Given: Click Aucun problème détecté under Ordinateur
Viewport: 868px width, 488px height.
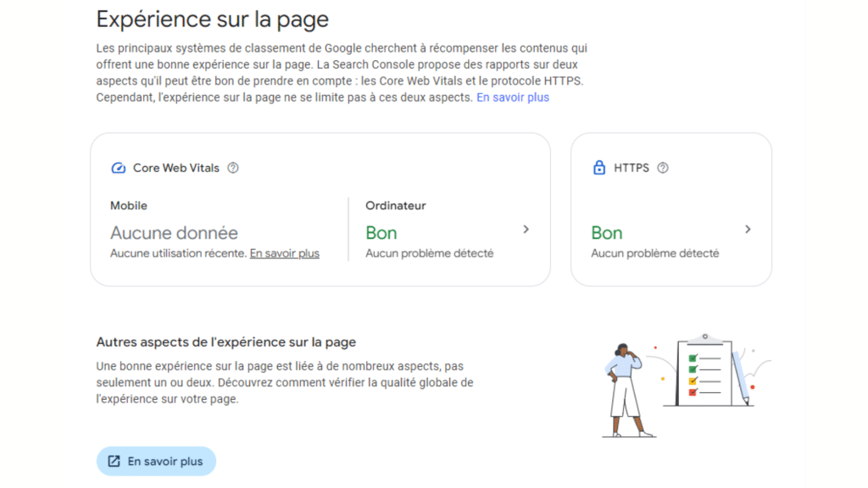Looking at the screenshot, I should click(430, 253).
